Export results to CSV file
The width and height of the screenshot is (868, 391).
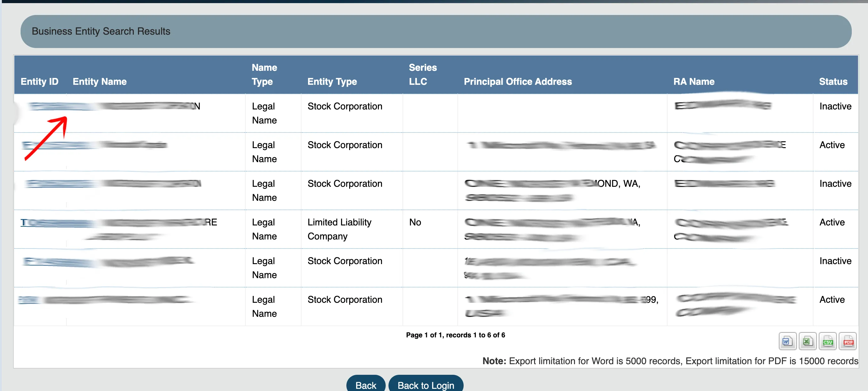tap(827, 341)
